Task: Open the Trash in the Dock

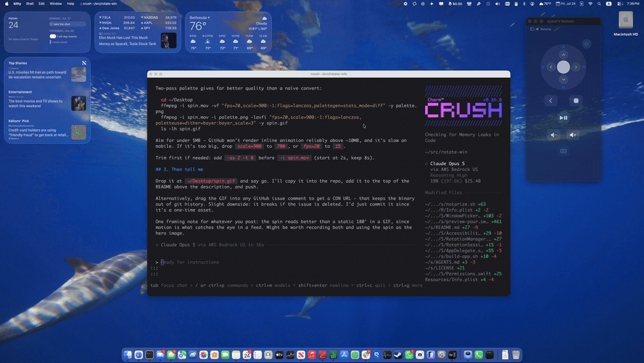Action: (x=515, y=355)
